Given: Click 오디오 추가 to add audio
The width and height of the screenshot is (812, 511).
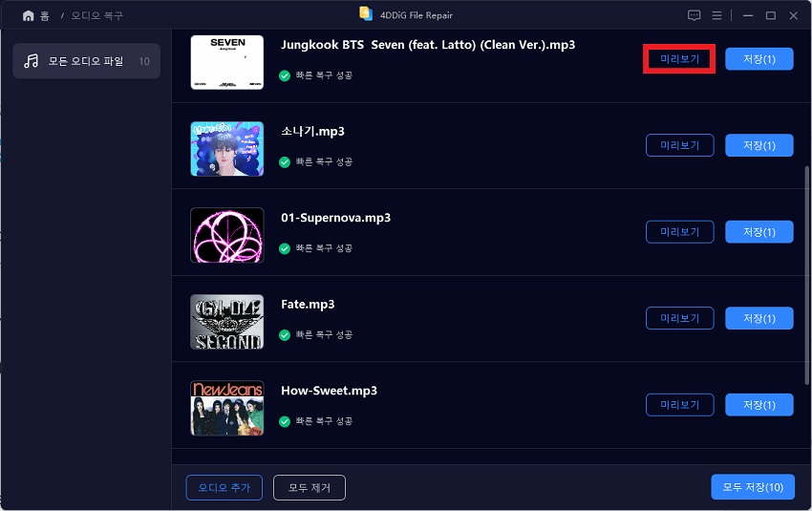Looking at the screenshot, I should 224,488.
